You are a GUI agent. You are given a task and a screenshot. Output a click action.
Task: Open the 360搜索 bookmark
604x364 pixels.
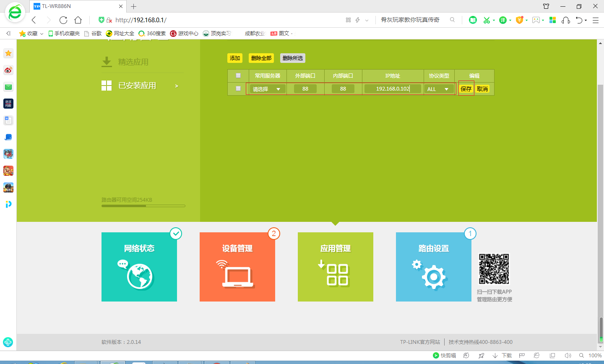click(152, 33)
